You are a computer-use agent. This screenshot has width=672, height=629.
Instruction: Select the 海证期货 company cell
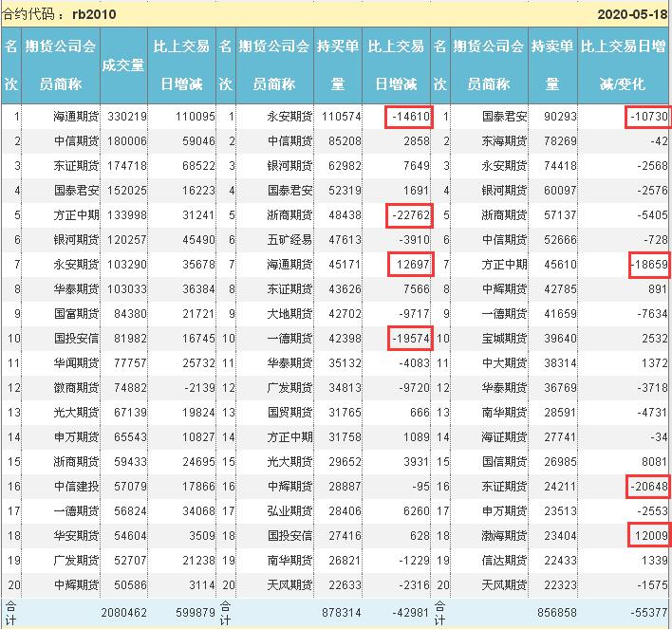coord(504,437)
